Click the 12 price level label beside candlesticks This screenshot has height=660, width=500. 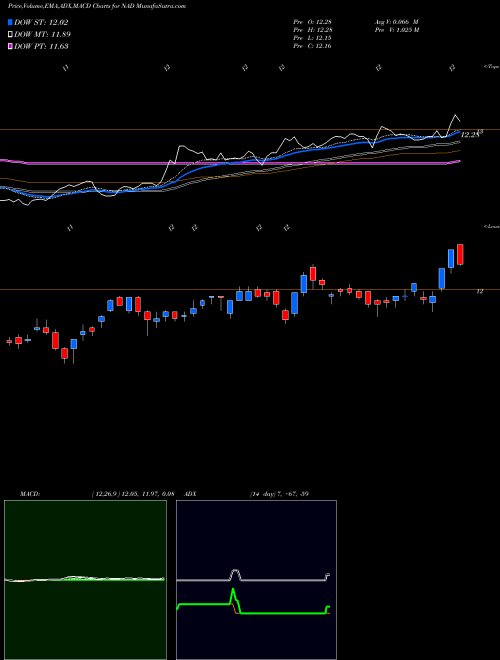(479, 291)
